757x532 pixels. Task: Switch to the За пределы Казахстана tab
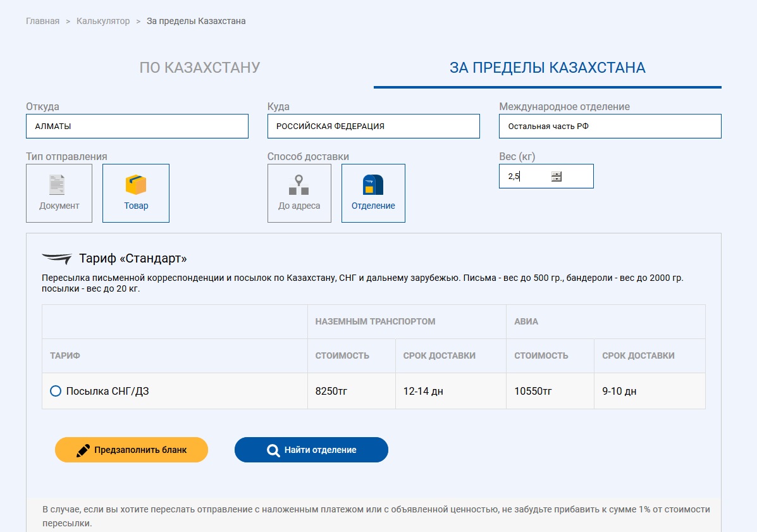point(547,68)
